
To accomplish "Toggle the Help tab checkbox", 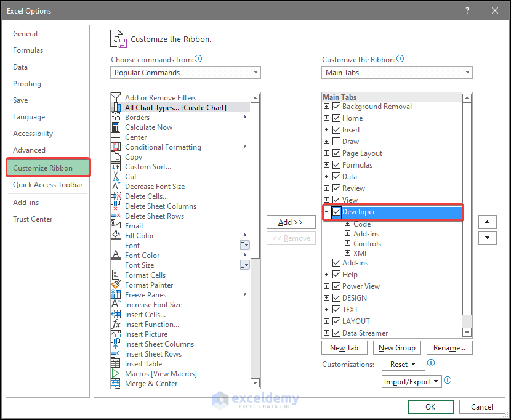I will [336, 275].
